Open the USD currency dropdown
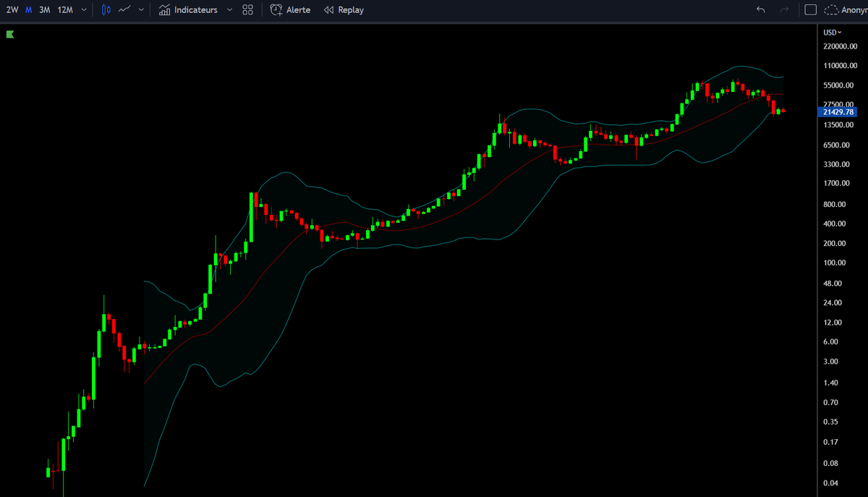 coord(833,33)
